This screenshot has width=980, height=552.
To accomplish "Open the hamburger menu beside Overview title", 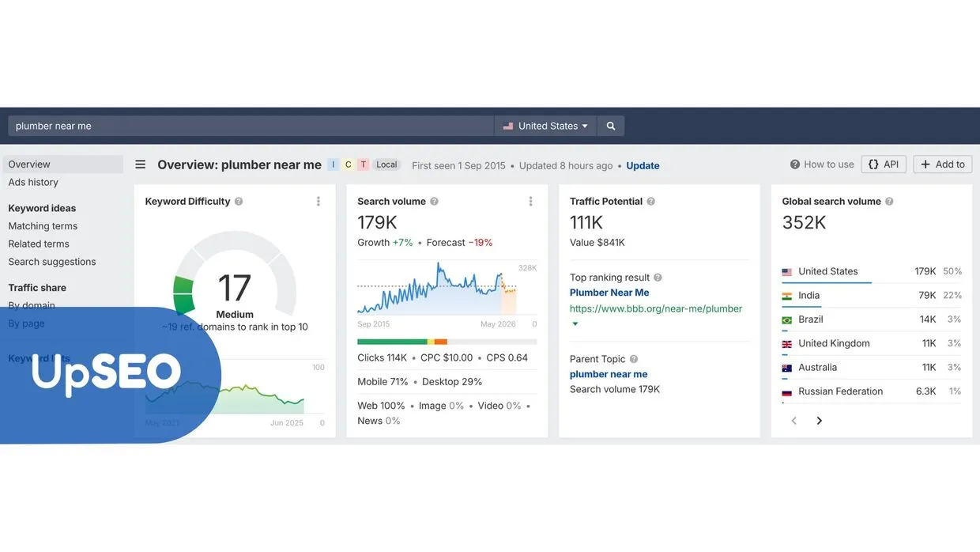I will click(x=140, y=164).
